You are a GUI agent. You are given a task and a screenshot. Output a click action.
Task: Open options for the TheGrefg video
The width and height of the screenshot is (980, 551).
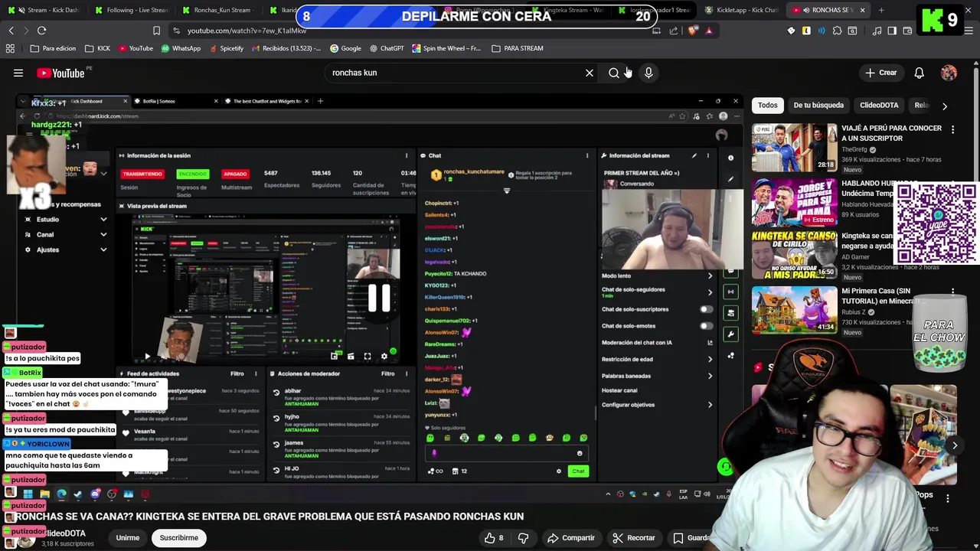tap(952, 130)
